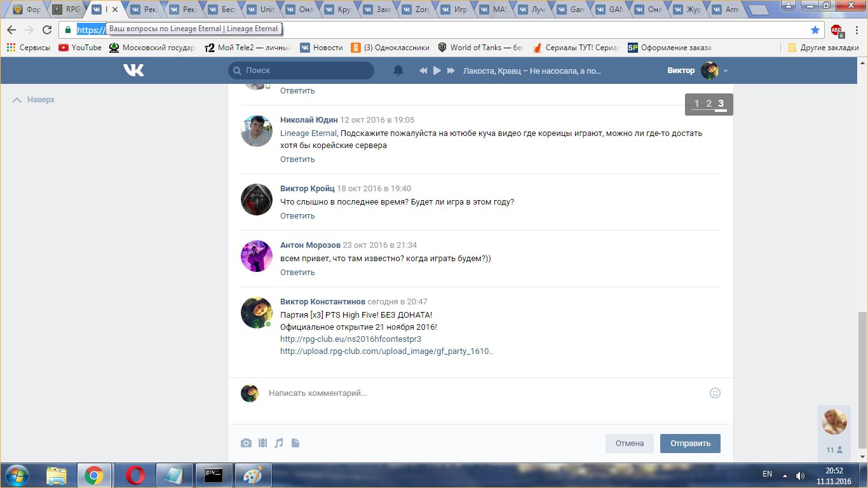Image resolution: width=868 pixels, height=488 pixels.
Task: Open the upload.rpg-club.com image link
Action: [x=387, y=351]
